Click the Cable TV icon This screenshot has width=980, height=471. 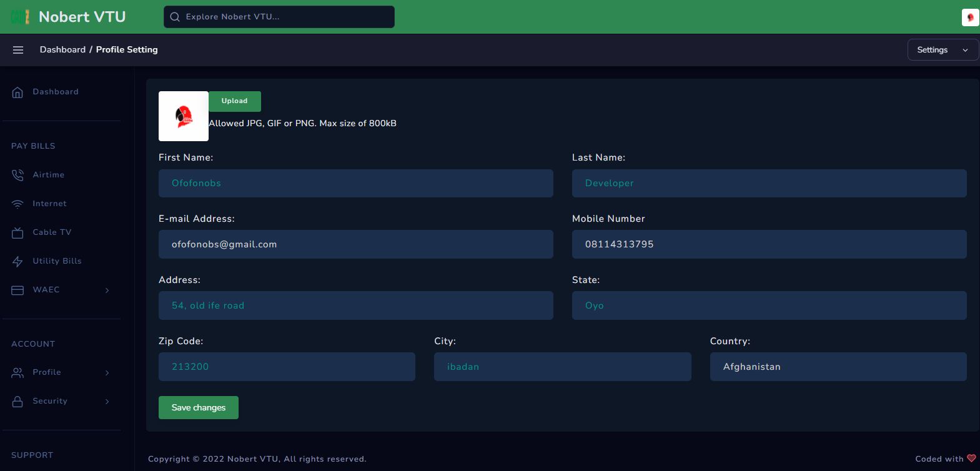17,232
